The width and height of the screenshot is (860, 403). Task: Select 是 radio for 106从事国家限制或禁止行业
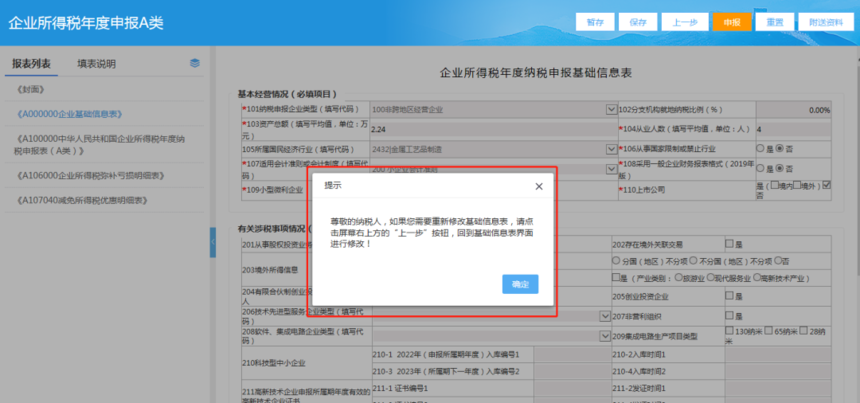pyautogui.click(x=760, y=149)
